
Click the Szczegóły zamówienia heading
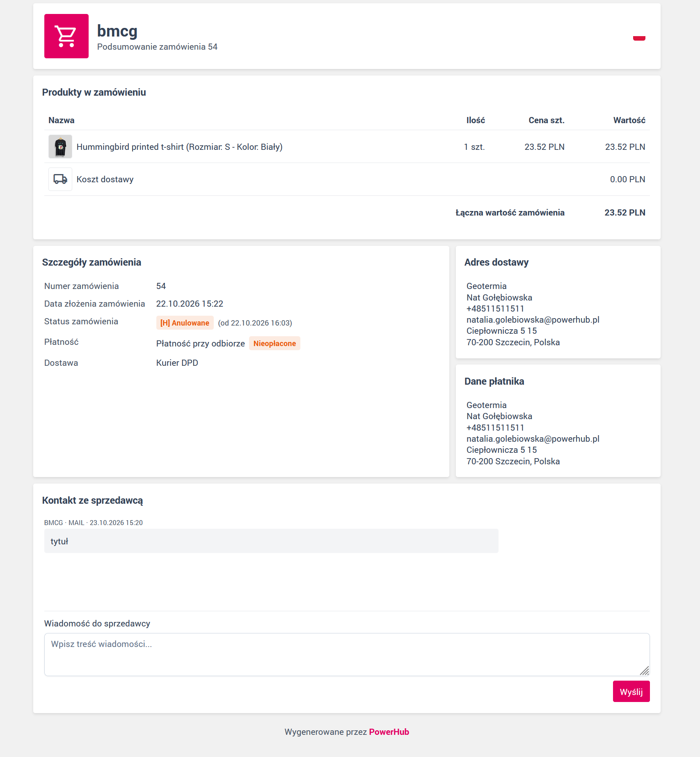point(92,262)
